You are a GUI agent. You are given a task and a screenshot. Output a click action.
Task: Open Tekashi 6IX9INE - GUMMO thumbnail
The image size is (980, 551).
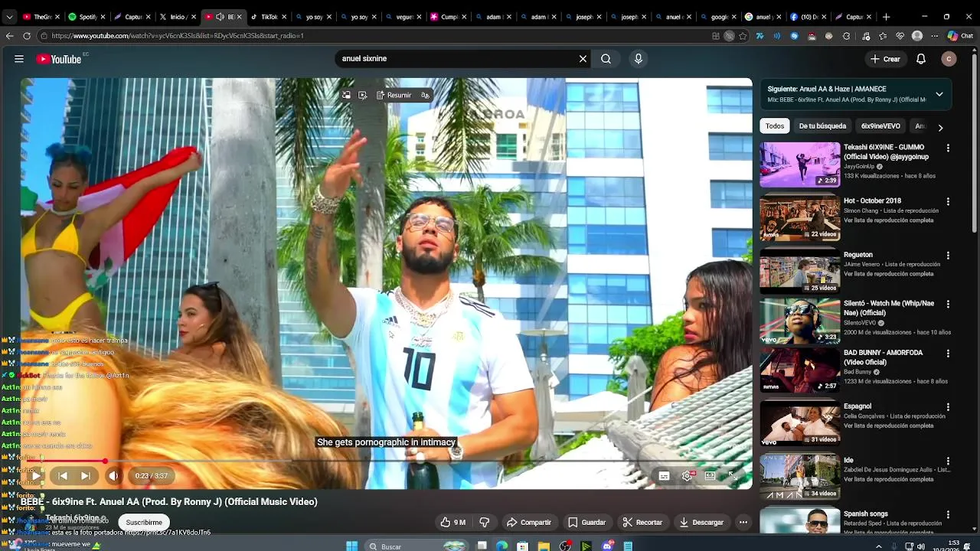(800, 165)
